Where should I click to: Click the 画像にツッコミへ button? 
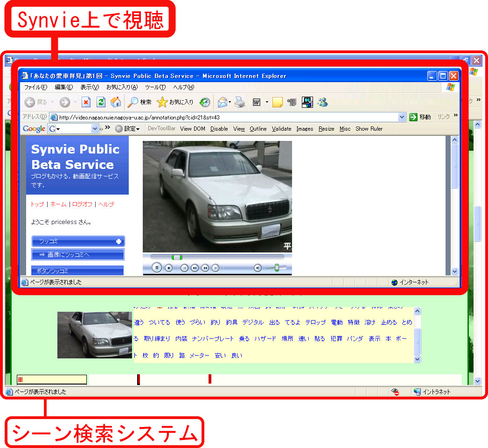coord(78,254)
